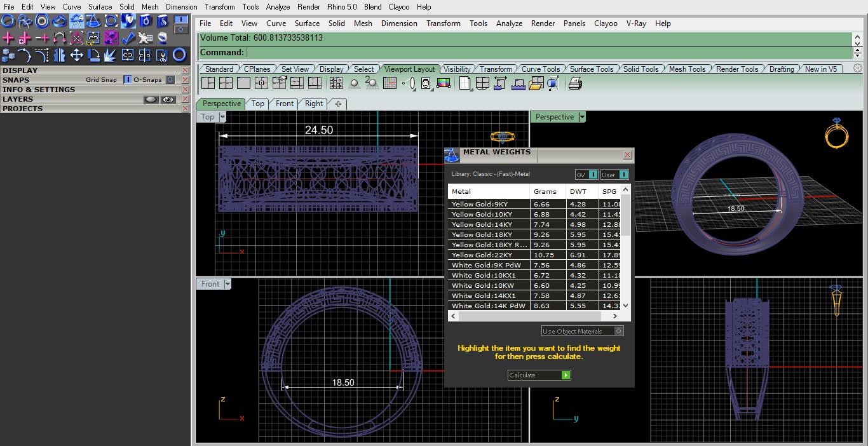Viewport: 868px width, 446px height.
Task: Click the blue explode burst icon
Action: click(x=110, y=55)
